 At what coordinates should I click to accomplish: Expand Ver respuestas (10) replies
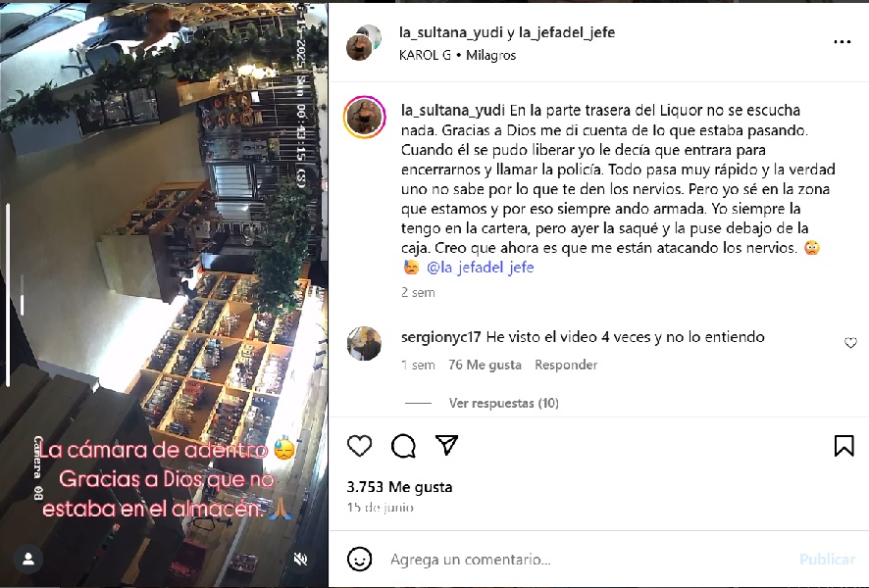point(504,403)
